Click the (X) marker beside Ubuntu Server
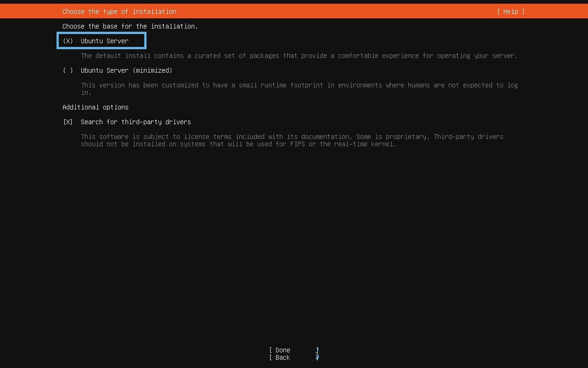Viewport: 588px width, 368px height. click(68, 40)
